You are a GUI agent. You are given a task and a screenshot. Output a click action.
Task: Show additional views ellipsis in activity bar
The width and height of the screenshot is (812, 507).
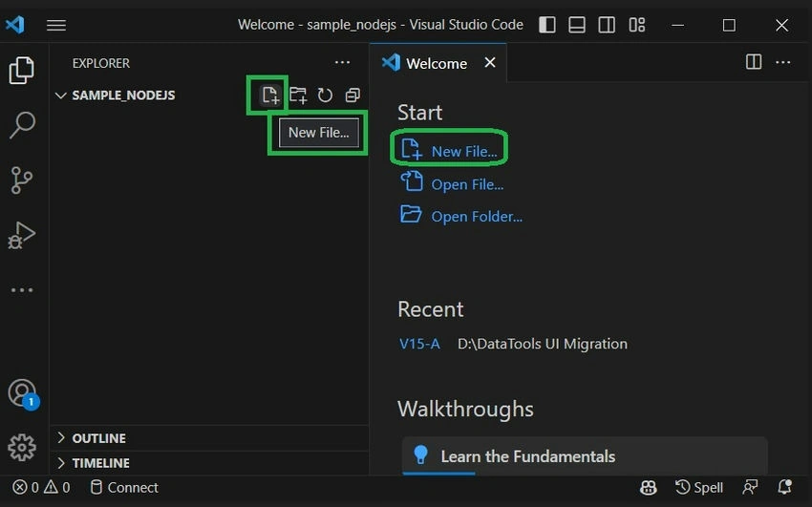tap(22, 290)
